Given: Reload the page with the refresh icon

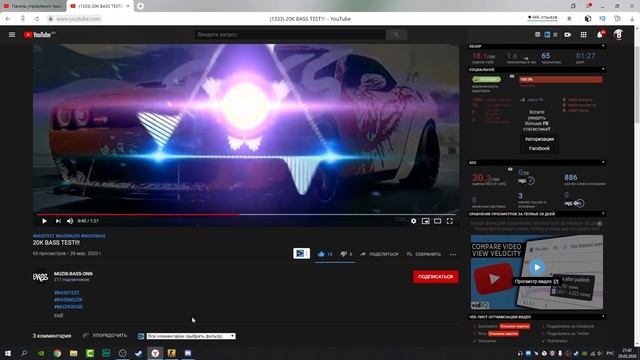Looking at the screenshot, I should click(37, 19).
